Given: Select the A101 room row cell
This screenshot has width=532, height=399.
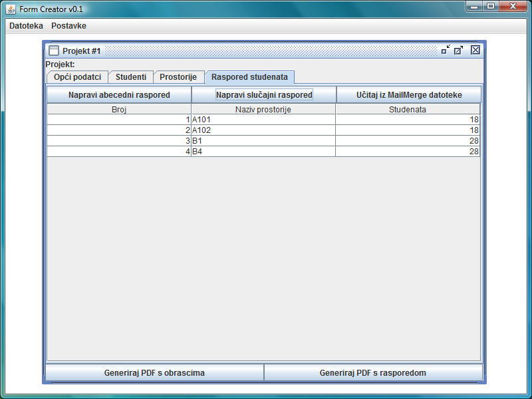Looking at the screenshot, I should pyautogui.click(x=263, y=120).
